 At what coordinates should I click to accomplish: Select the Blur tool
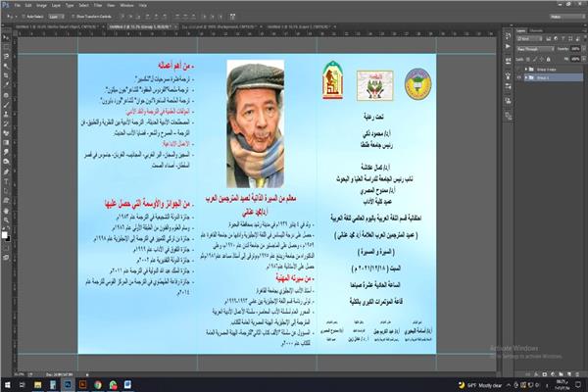tap(6, 152)
